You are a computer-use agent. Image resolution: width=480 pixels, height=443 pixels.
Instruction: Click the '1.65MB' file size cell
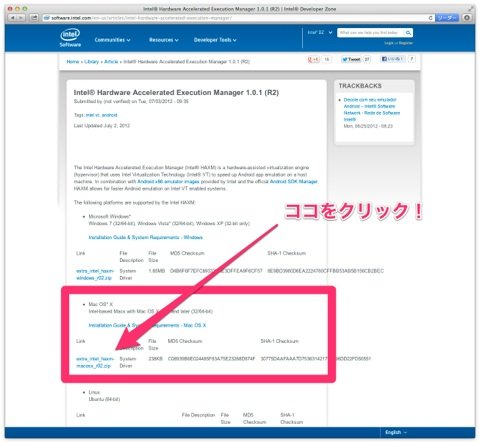tap(156, 271)
